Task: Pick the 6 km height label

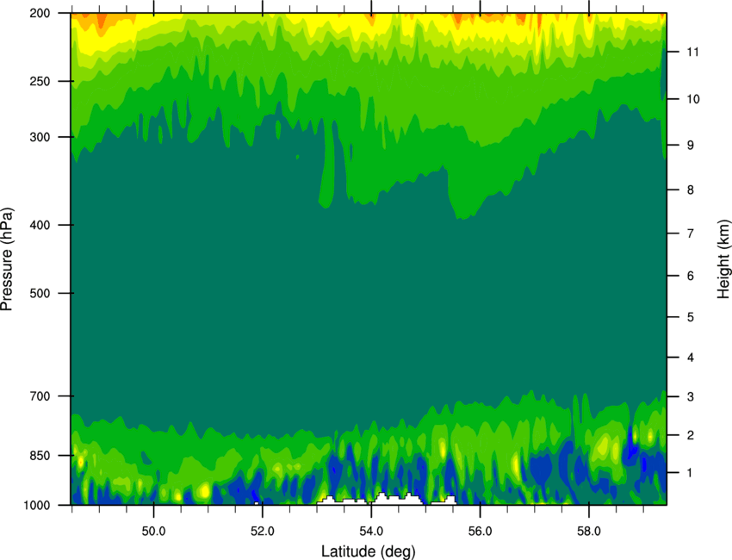Action: (690, 276)
